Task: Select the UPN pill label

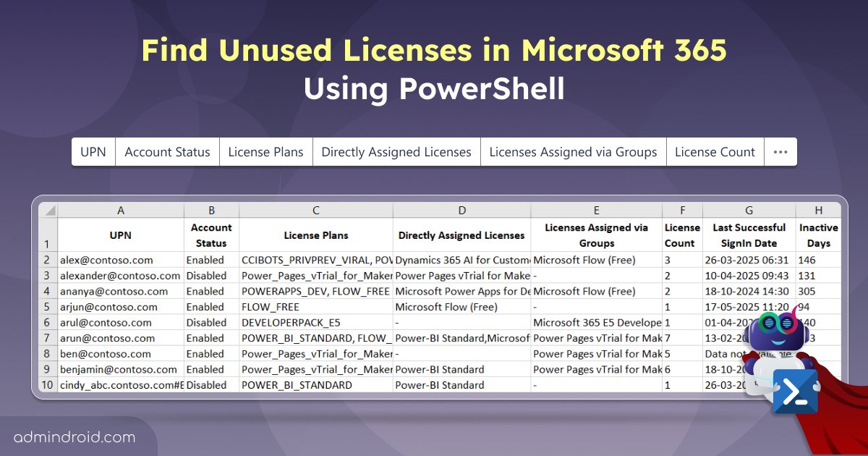Action: (93, 151)
